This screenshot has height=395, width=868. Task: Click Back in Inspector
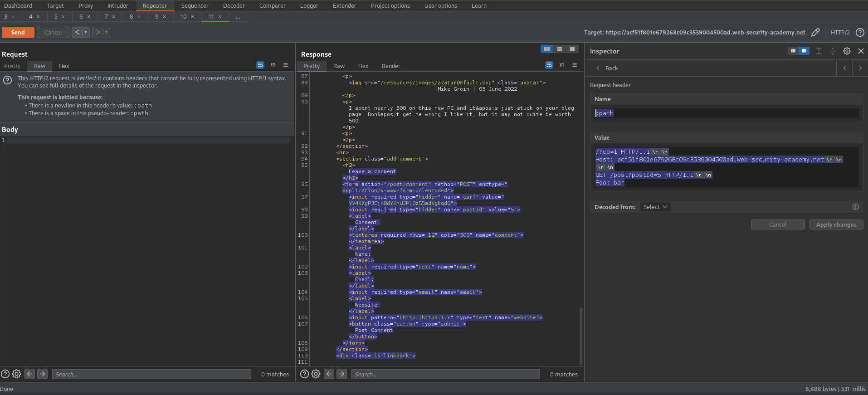pos(607,68)
